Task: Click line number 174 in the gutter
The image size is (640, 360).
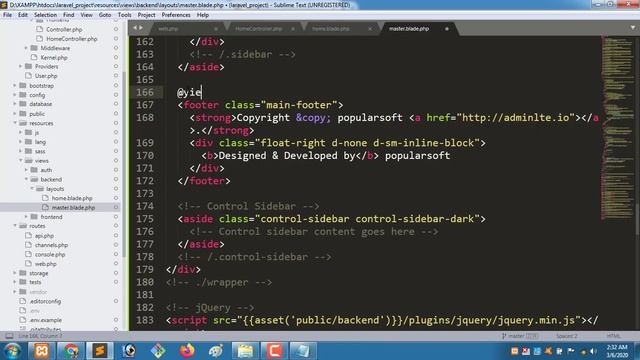Action: click(x=145, y=206)
